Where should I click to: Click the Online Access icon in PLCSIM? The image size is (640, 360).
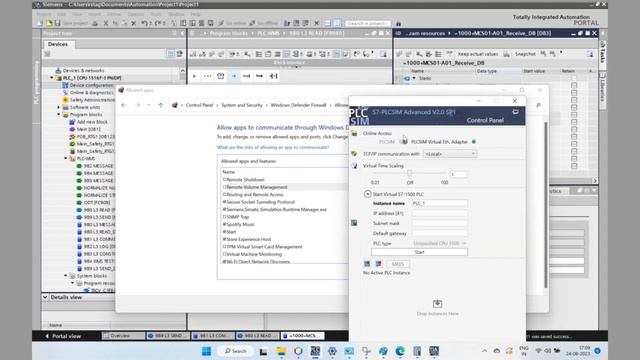354,133
